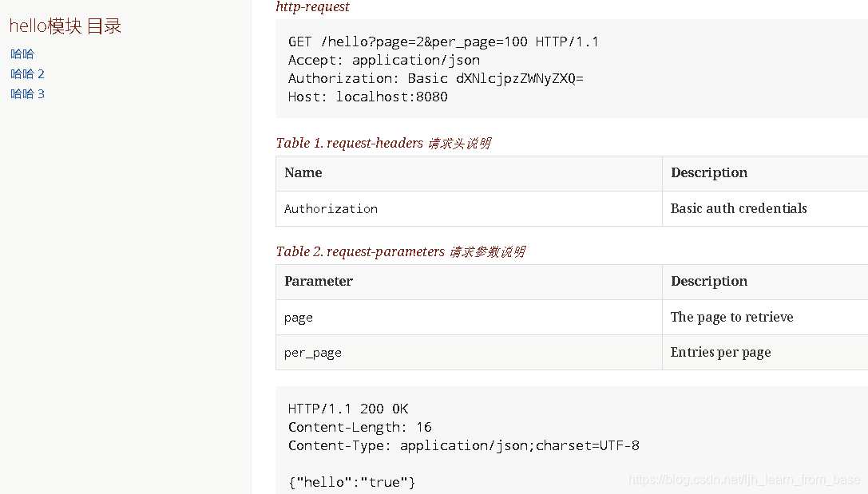The width and height of the screenshot is (868, 494).
Task: Click the Accept: application/json line
Action: 383,61
